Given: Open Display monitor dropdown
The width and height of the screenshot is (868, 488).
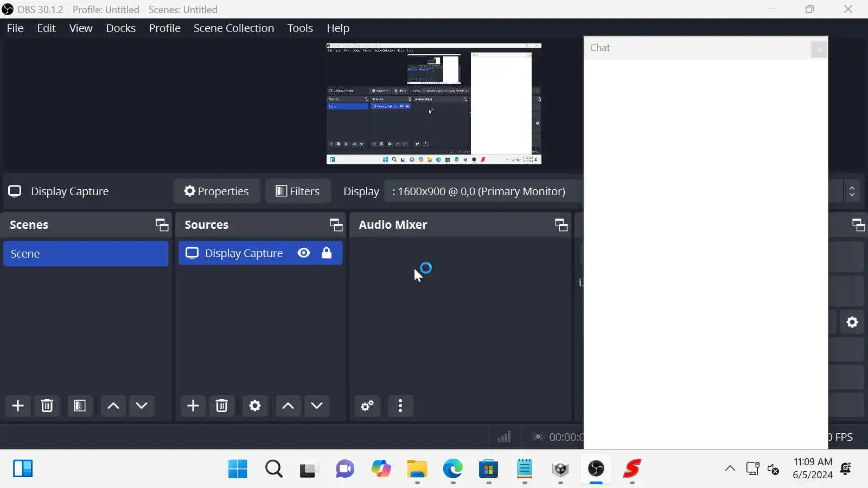Looking at the screenshot, I should point(483,191).
